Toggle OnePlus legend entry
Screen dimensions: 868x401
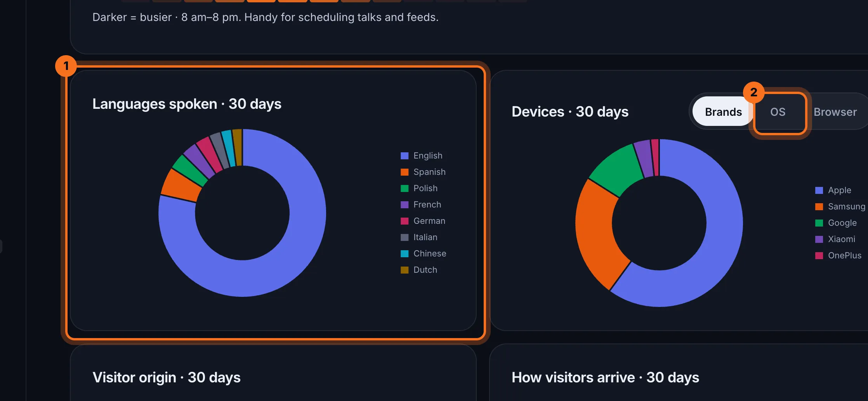838,255
